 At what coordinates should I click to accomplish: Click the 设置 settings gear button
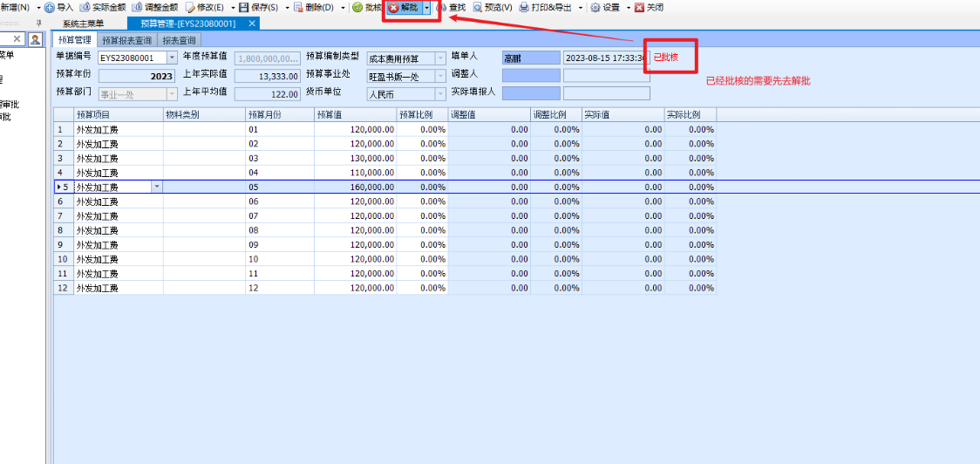click(605, 8)
